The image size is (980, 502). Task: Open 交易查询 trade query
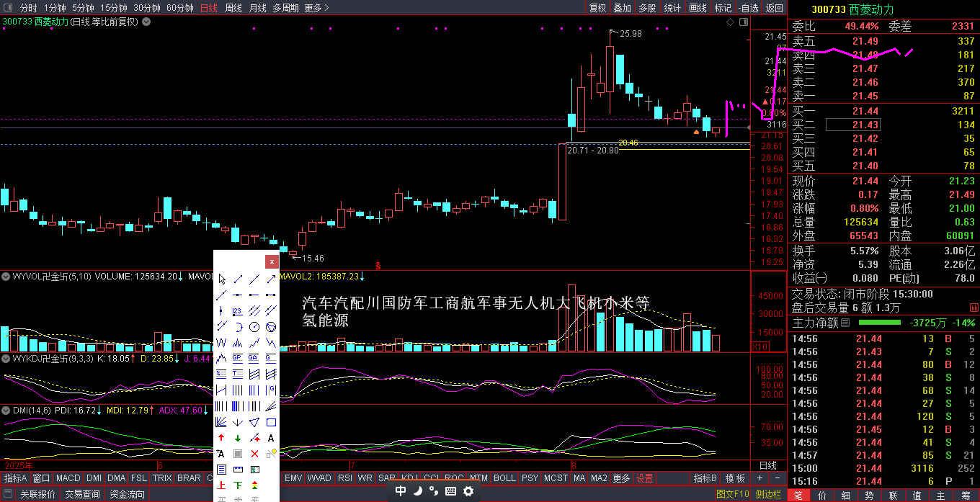pyautogui.click(x=82, y=494)
